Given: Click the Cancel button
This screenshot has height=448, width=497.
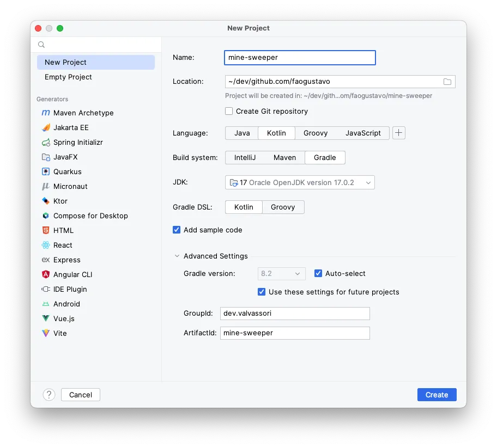Looking at the screenshot, I should [81, 395].
